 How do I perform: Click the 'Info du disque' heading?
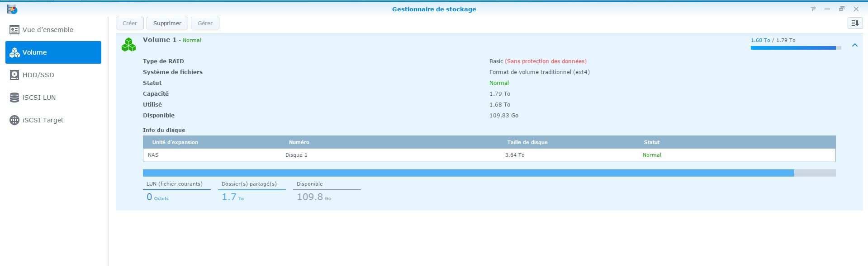click(x=164, y=130)
